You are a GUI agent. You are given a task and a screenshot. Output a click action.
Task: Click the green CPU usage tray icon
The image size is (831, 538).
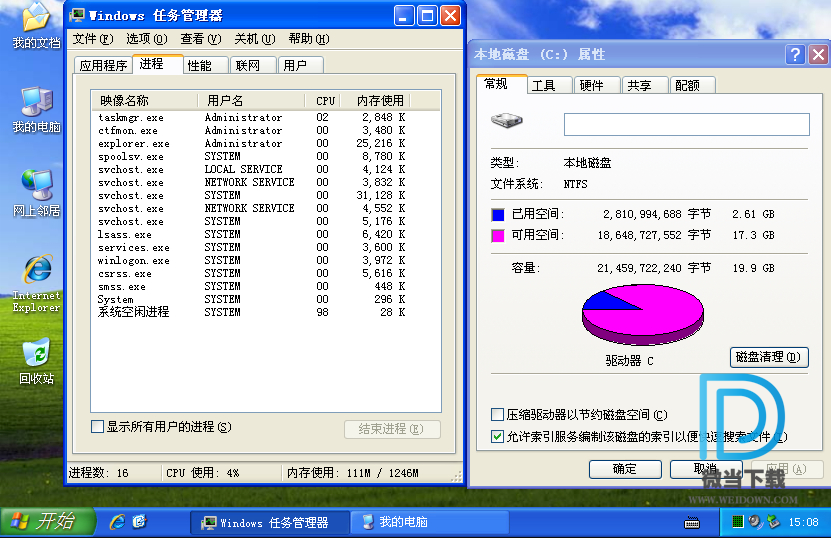737,522
